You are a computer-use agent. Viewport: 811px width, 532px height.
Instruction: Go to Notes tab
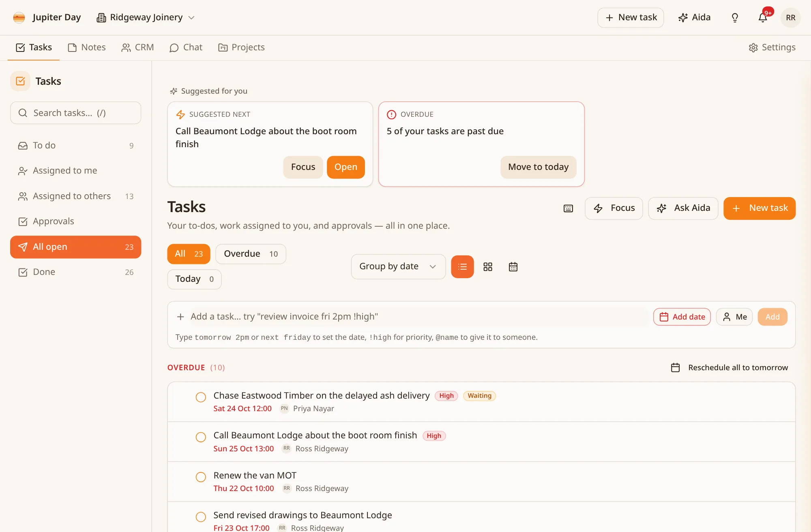pyautogui.click(x=87, y=47)
